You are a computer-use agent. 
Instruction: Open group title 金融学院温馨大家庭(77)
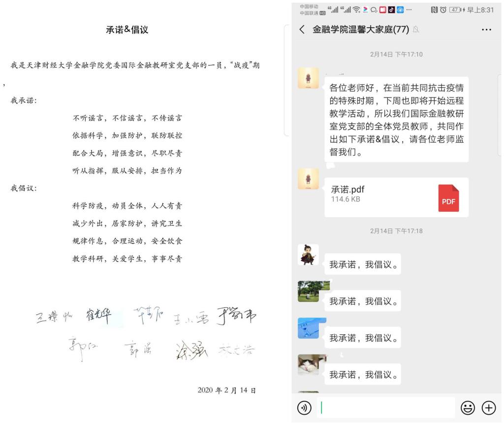tap(361, 30)
